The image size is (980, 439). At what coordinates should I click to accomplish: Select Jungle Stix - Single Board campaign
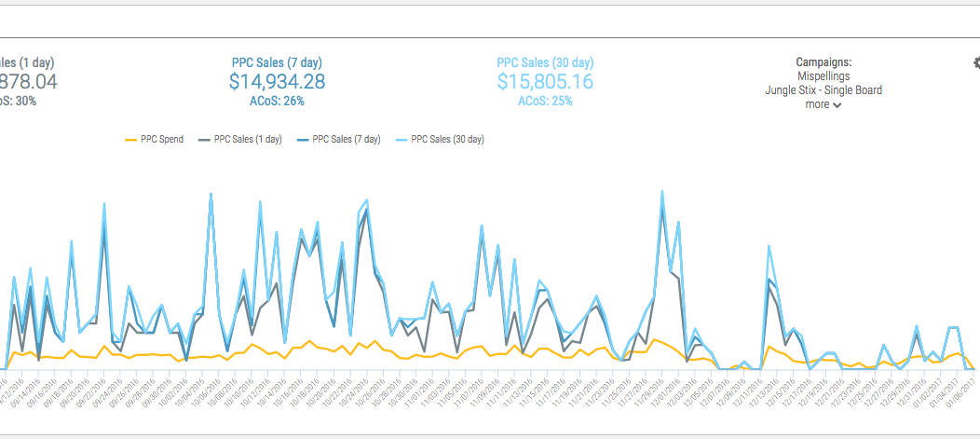823,90
